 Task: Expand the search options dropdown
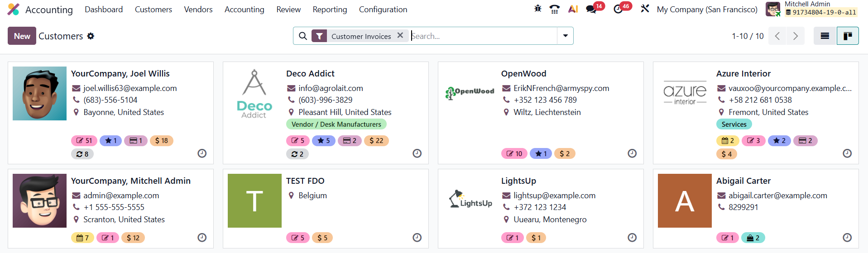(565, 36)
